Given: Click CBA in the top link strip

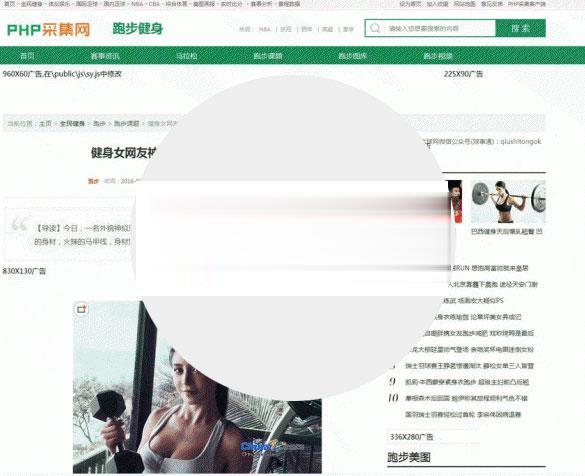Looking at the screenshot, I should coord(154,4).
